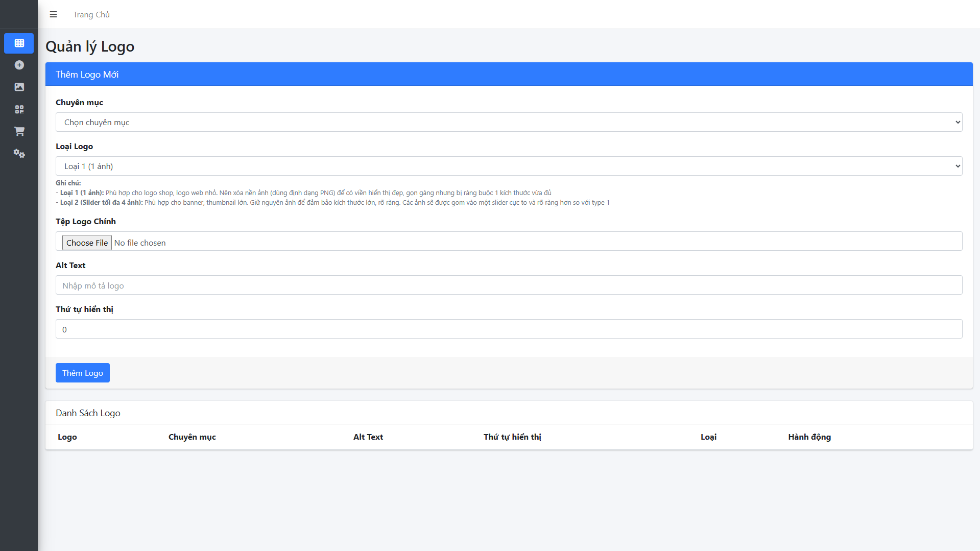This screenshot has width=980, height=551.
Task: Click the Loại table column header
Action: 708,437
